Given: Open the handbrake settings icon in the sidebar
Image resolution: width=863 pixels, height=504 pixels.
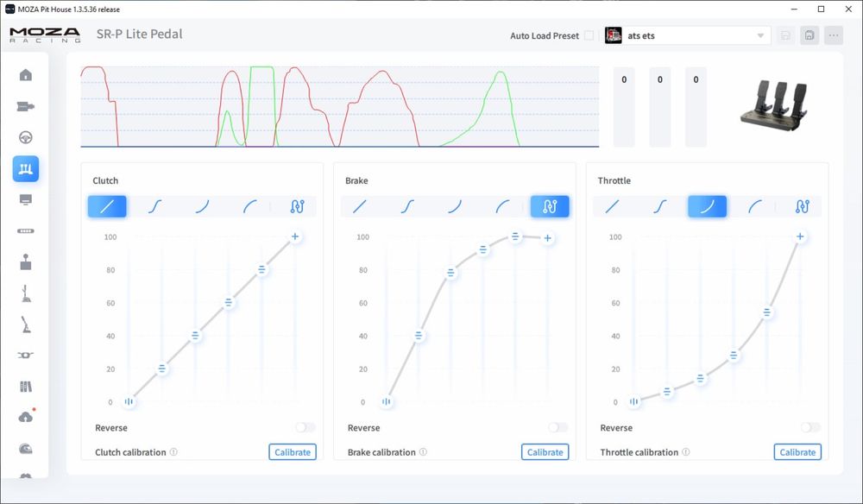Looking at the screenshot, I should click(26, 324).
